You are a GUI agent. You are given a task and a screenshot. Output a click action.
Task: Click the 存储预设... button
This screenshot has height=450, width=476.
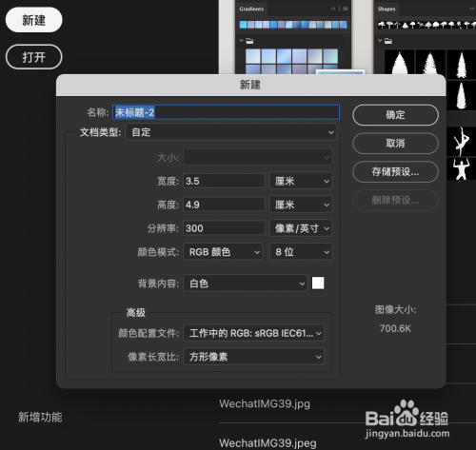(395, 171)
